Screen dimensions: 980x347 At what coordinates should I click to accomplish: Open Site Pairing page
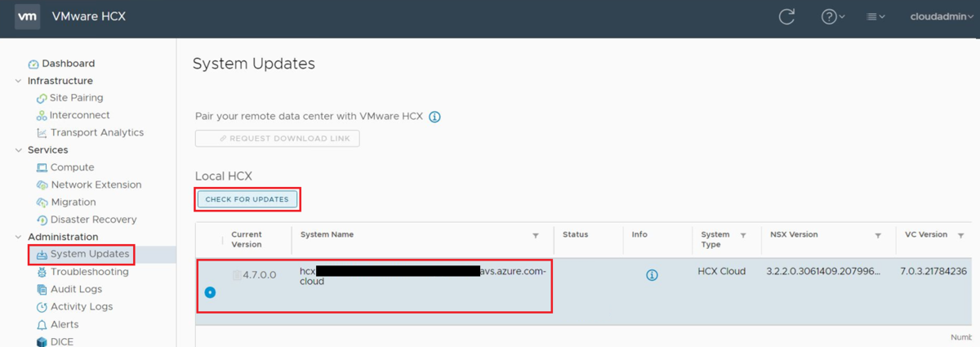point(77,98)
